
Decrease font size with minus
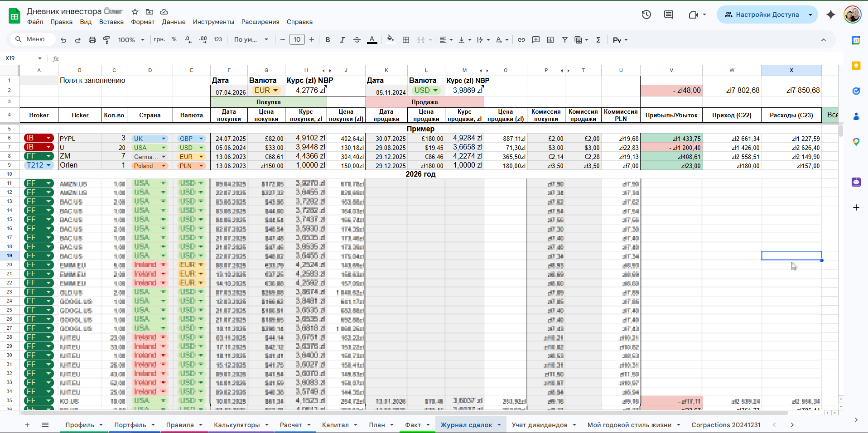point(283,40)
